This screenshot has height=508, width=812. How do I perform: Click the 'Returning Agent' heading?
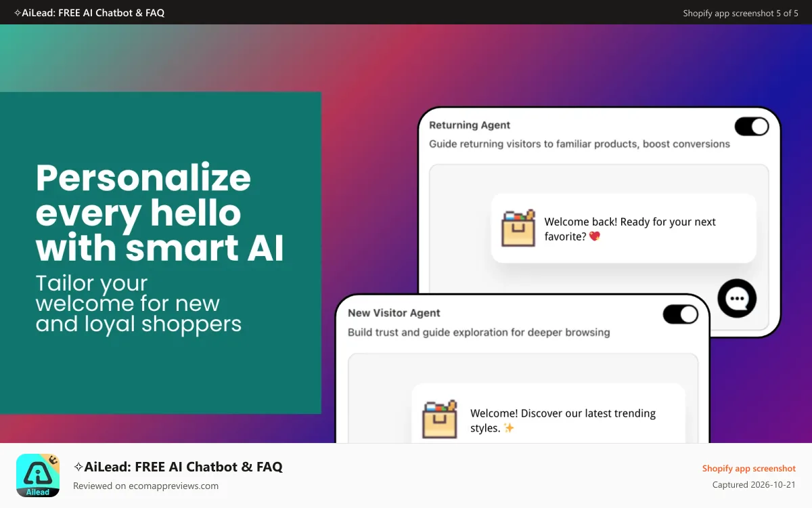(470, 125)
